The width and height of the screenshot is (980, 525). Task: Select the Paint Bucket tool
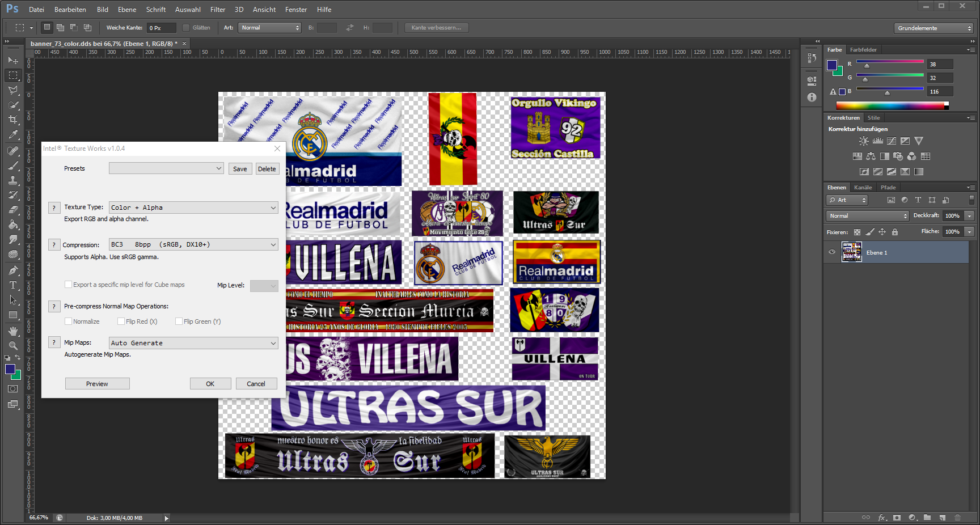point(13,225)
